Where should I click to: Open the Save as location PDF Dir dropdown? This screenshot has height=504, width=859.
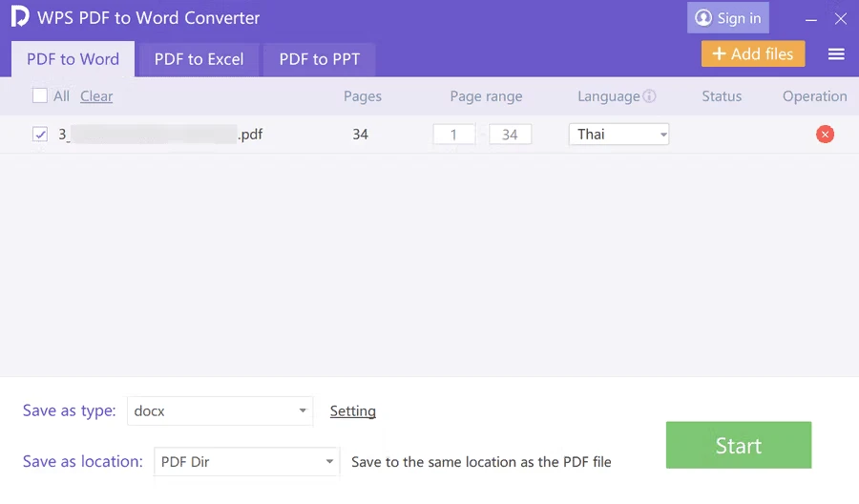tap(246, 462)
